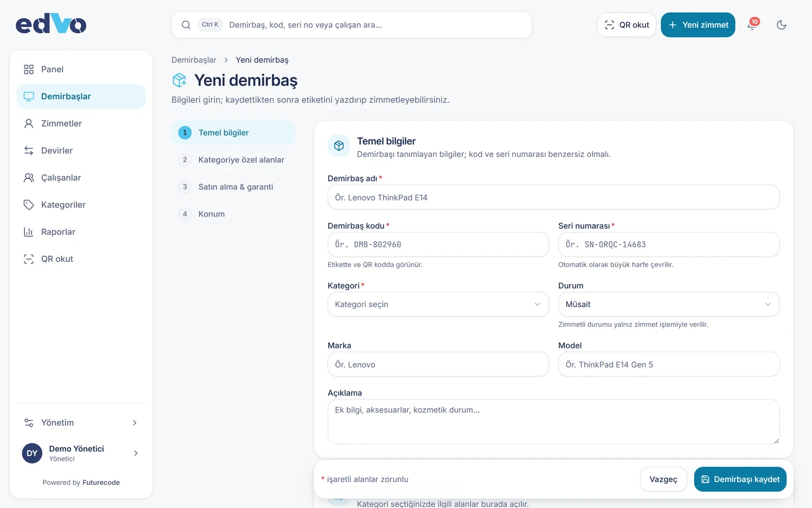Expand Demo Yönetici account menu

tap(81, 453)
